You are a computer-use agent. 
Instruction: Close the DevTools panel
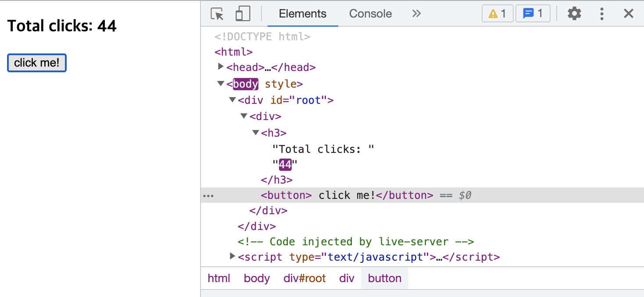629,14
